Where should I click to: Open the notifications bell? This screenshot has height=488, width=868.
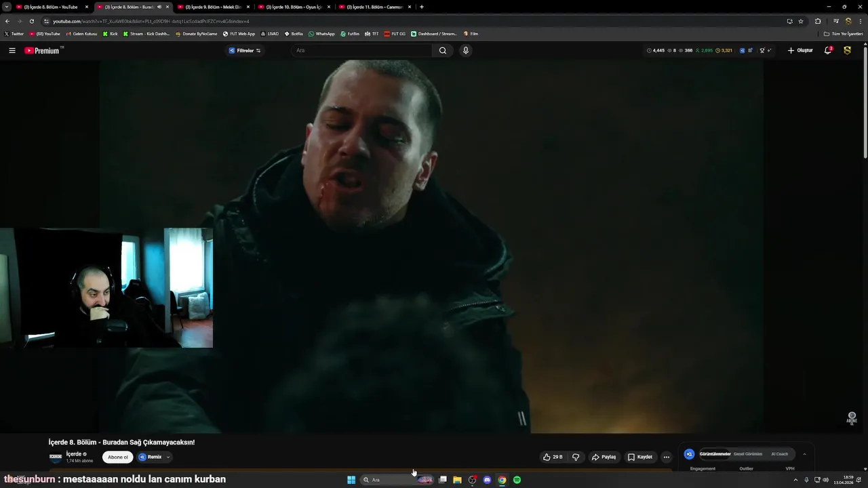pos(828,50)
